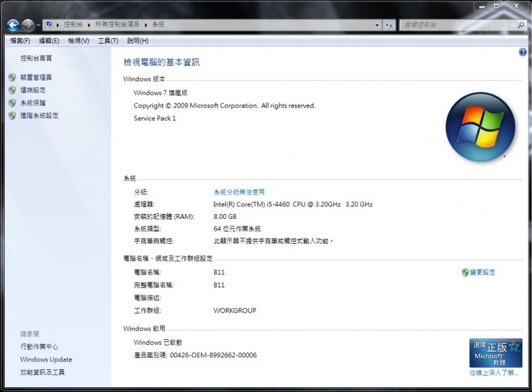Expand the arrow after 控制台 breadcrumb
The width and height of the screenshot is (532, 392).
89,25
